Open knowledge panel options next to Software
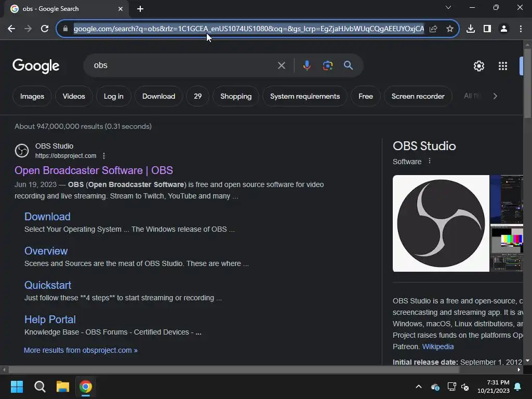 point(430,161)
